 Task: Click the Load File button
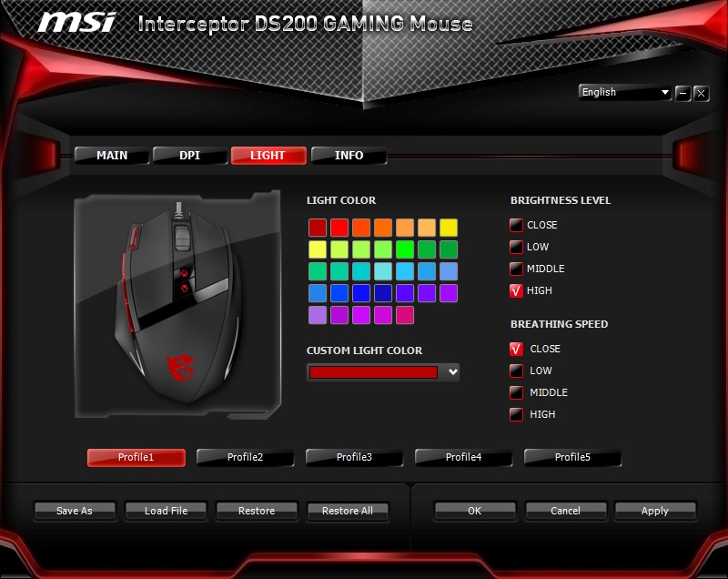[166, 511]
